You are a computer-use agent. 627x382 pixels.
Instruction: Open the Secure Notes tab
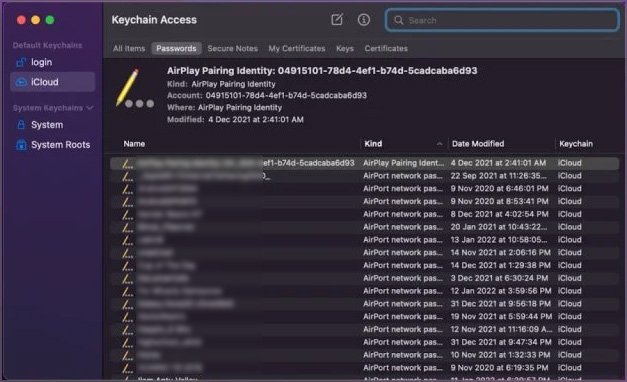233,48
